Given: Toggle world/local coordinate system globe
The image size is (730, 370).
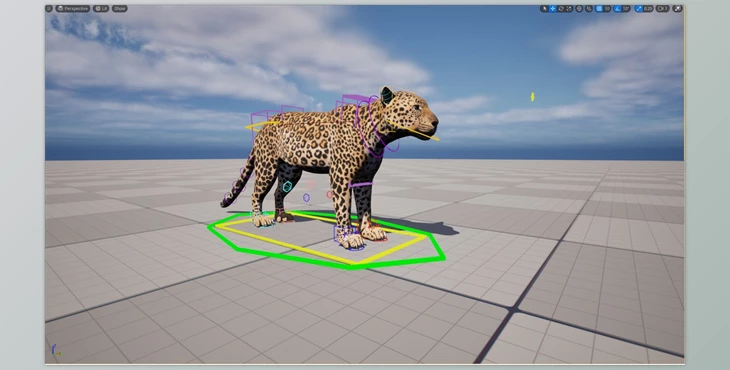Looking at the screenshot, I should tap(579, 8).
